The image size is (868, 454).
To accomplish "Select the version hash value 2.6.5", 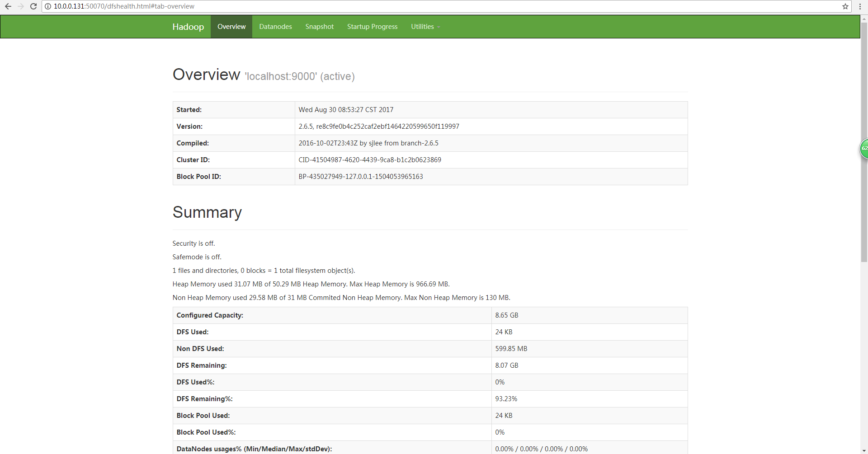I will pos(379,126).
